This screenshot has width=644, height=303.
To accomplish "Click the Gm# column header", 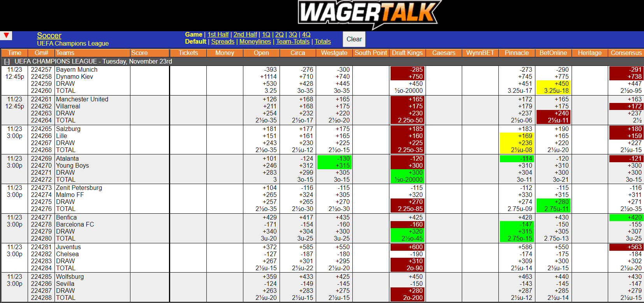I will click(41, 53).
